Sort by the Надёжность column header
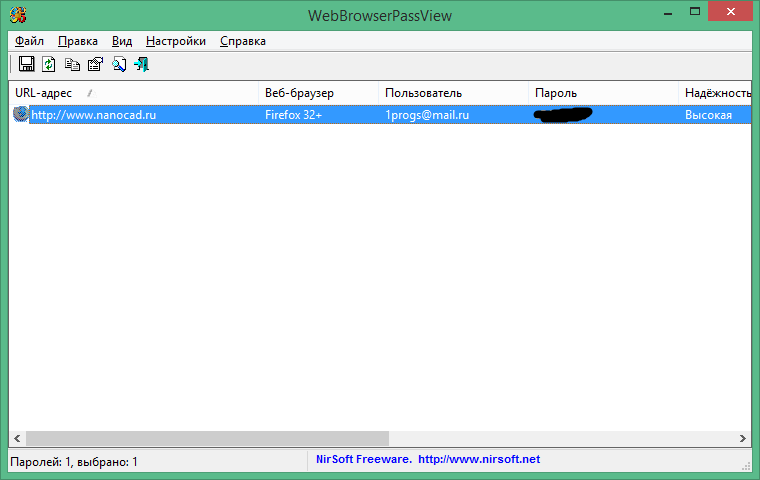Image resolution: width=760 pixels, height=480 pixels. tap(715, 93)
